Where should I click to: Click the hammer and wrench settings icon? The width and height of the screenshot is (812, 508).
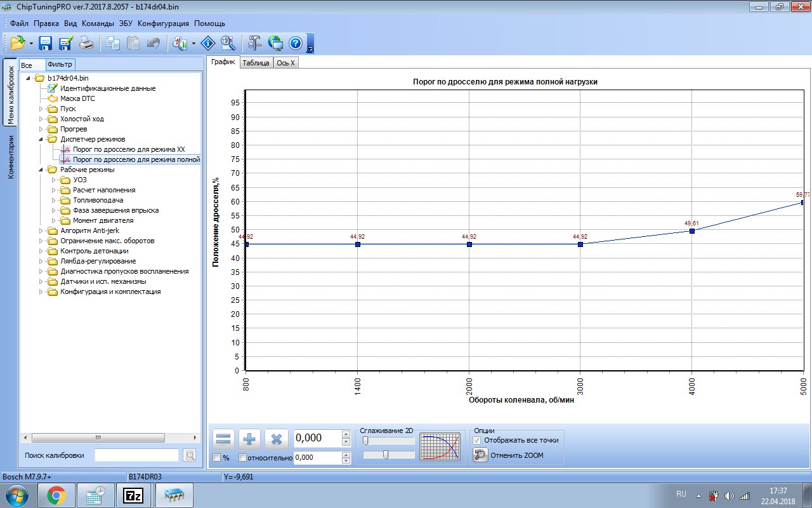[255, 43]
